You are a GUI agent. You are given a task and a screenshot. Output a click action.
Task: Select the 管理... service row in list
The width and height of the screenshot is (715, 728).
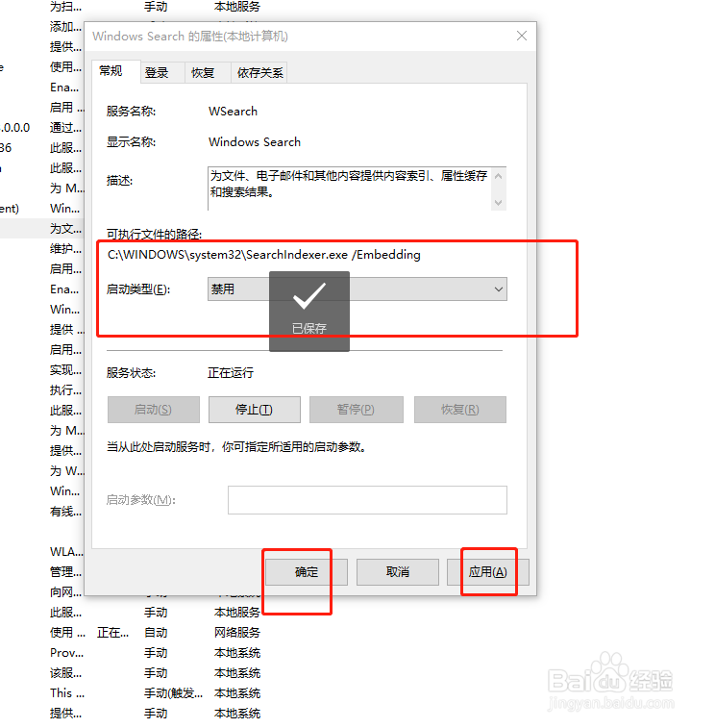tap(66, 572)
